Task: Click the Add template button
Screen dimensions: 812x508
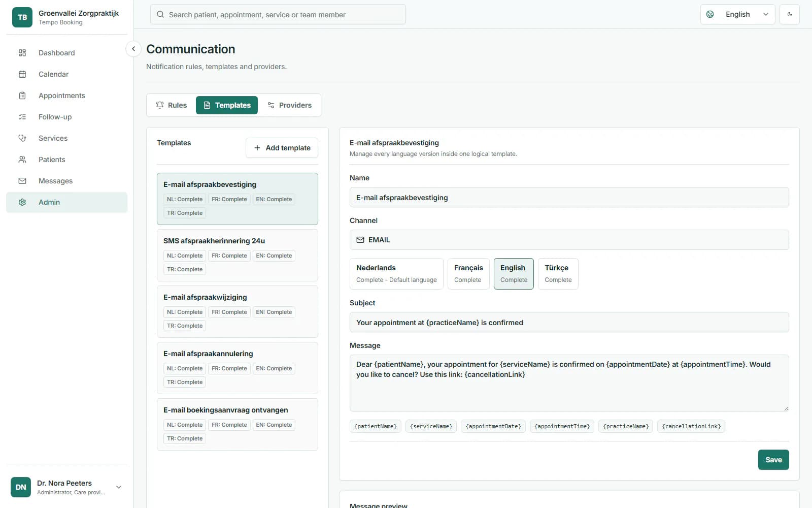Action: click(282, 148)
